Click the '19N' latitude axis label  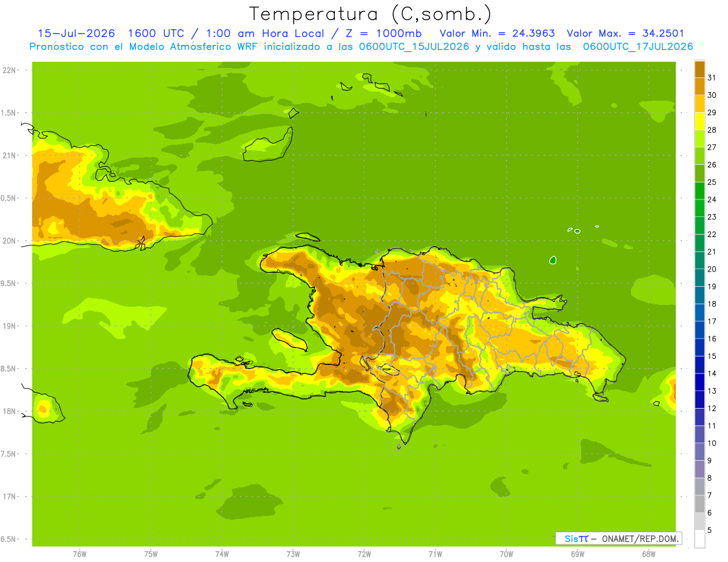pos(9,326)
